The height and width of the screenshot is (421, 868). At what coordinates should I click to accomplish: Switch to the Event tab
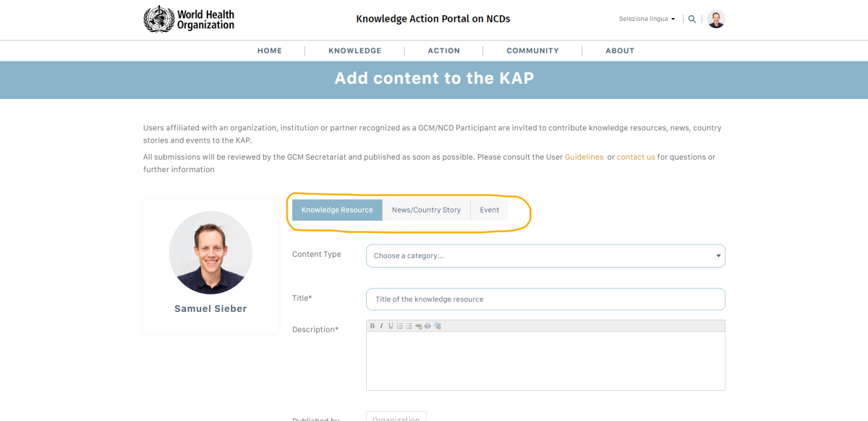coord(489,210)
